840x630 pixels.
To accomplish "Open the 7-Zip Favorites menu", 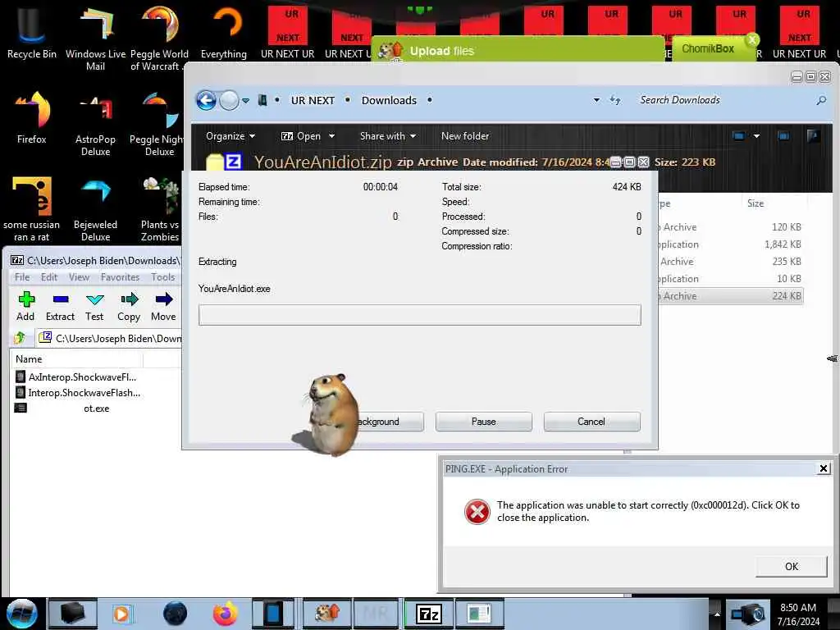I will (120, 277).
